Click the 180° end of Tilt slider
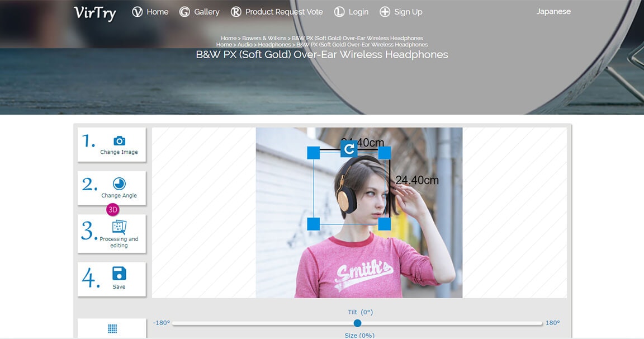Screen dimensions: 644x339 552,323
